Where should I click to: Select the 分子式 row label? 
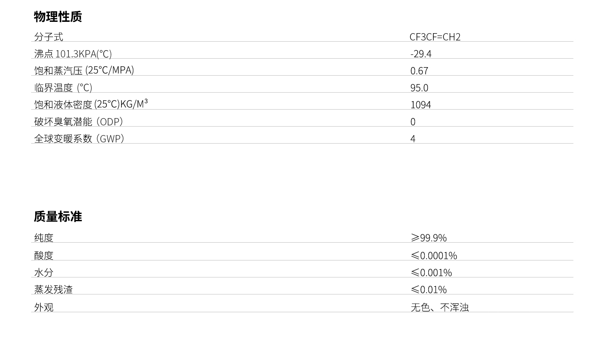(x=49, y=37)
